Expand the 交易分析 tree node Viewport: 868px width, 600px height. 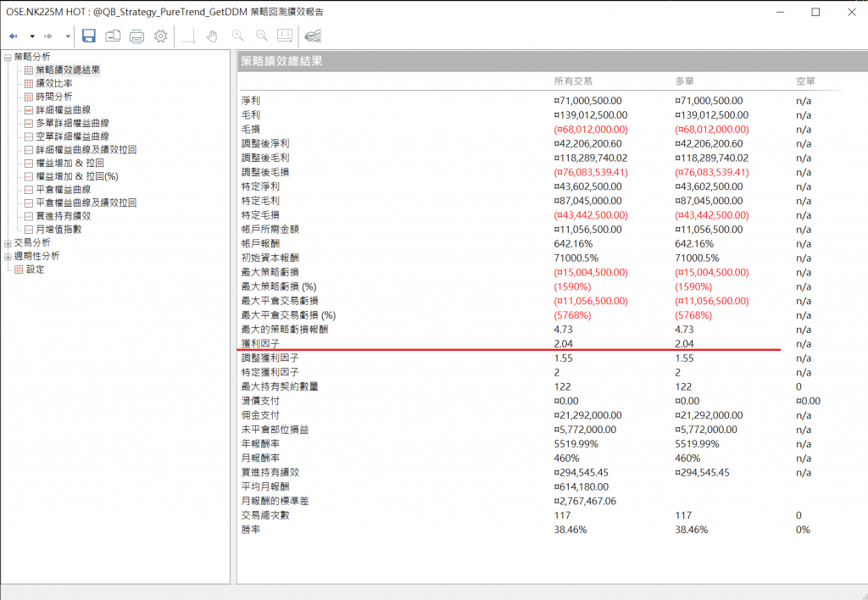tap(8, 242)
